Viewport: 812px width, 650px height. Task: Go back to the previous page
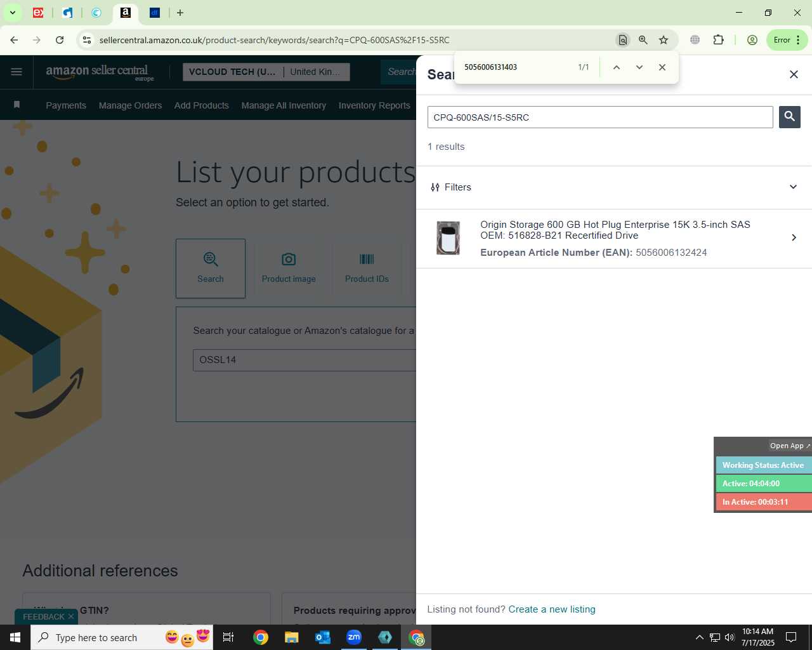[14, 40]
